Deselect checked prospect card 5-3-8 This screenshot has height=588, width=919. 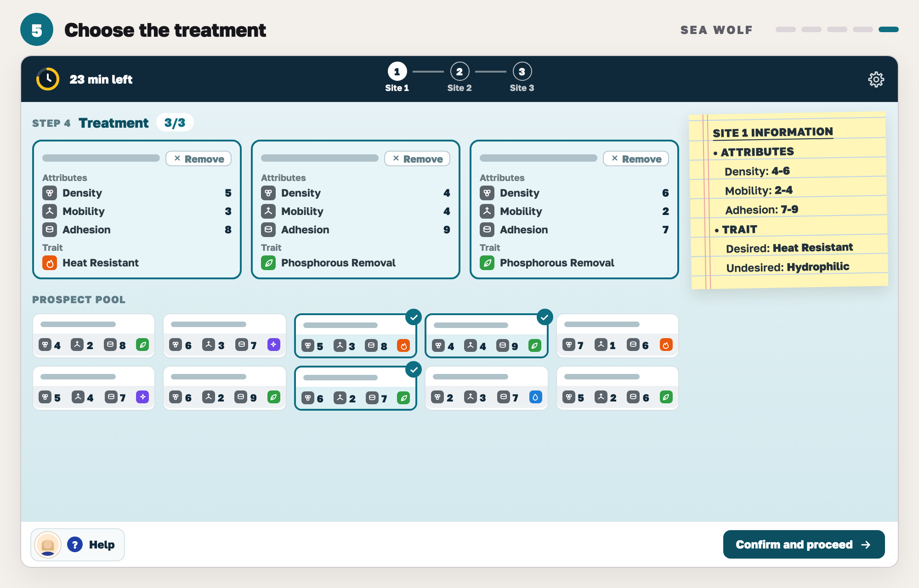click(x=356, y=336)
